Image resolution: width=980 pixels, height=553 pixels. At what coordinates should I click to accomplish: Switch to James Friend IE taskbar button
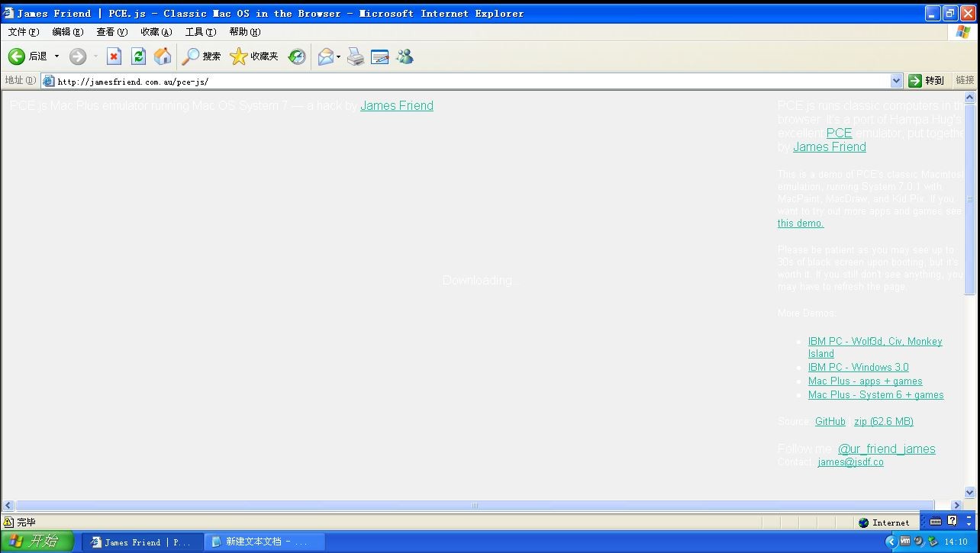pos(142,542)
